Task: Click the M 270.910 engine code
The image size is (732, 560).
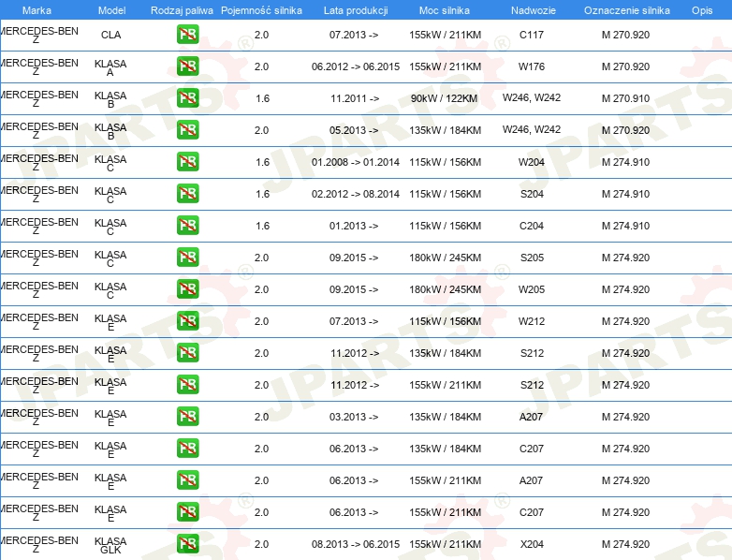Action: pos(625,98)
